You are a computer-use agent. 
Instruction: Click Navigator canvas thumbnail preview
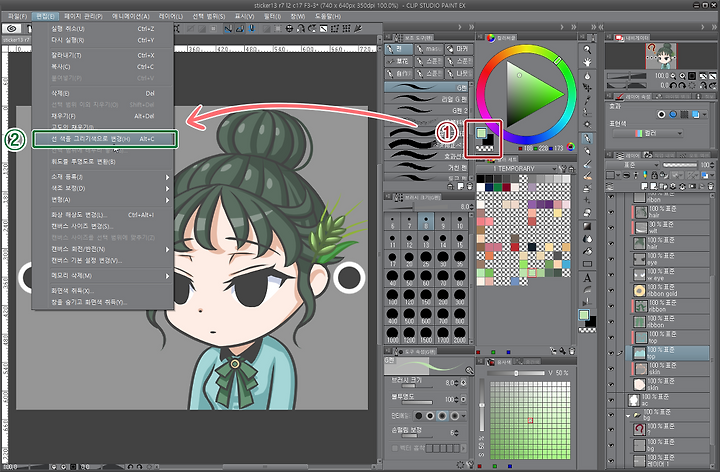coord(661,56)
